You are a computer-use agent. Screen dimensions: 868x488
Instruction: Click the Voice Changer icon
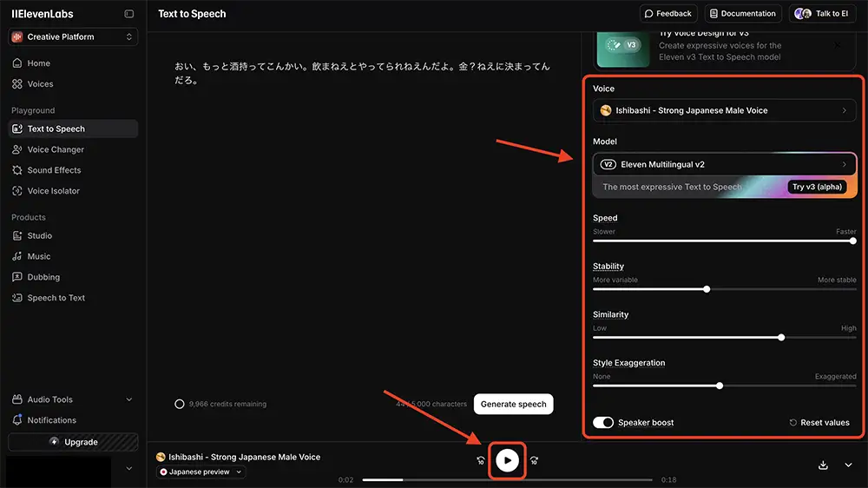(17, 149)
